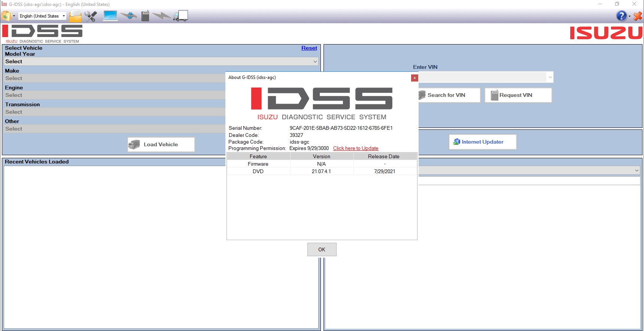
Task: Click the handheld device toolbar icon
Action: [x=145, y=16]
